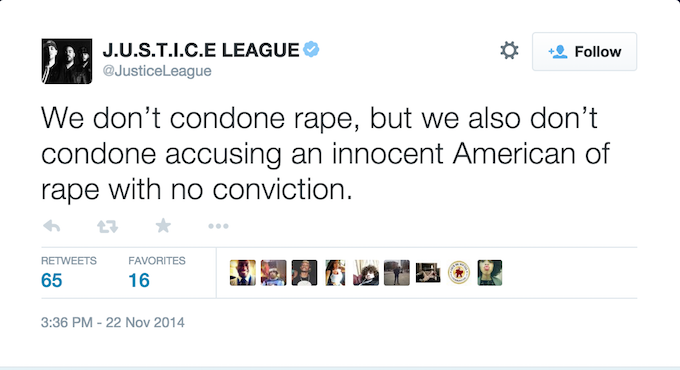Follow the J.U.S.T.I.C.E LEAGUE account
Screen dimensions: 680x370
[584, 52]
